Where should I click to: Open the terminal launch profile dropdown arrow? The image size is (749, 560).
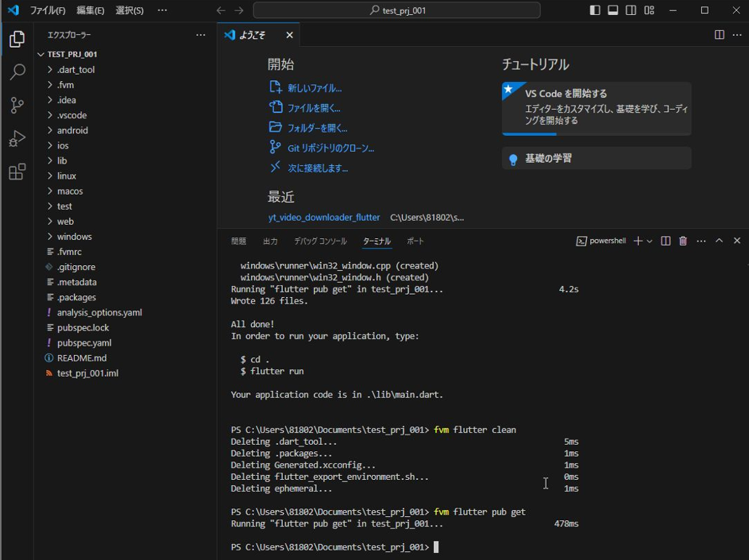coord(649,241)
